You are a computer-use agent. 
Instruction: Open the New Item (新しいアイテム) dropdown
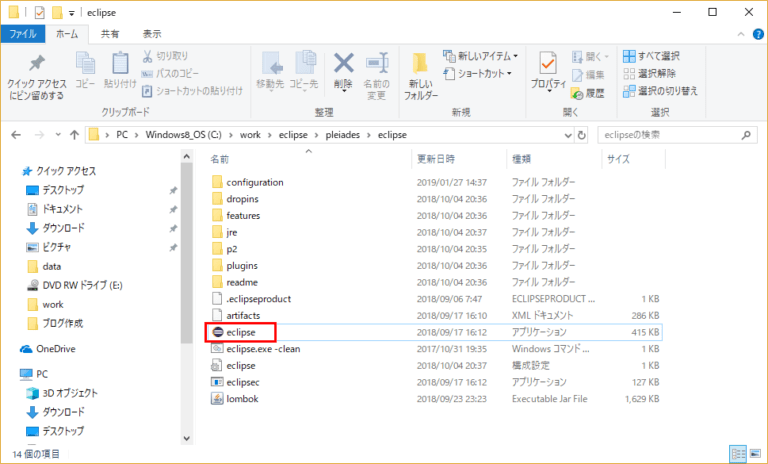tap(483, 56)
